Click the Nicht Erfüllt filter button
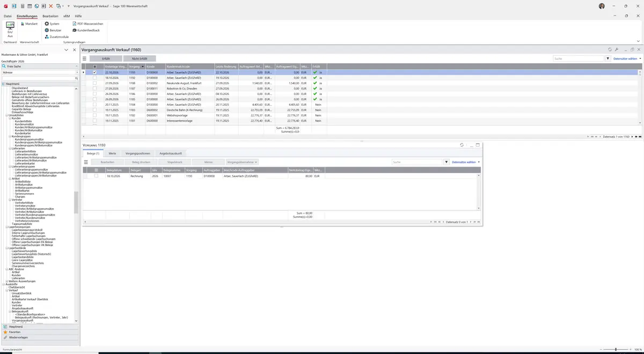This screenshot has height=354, width=644. tap(140, 58)
